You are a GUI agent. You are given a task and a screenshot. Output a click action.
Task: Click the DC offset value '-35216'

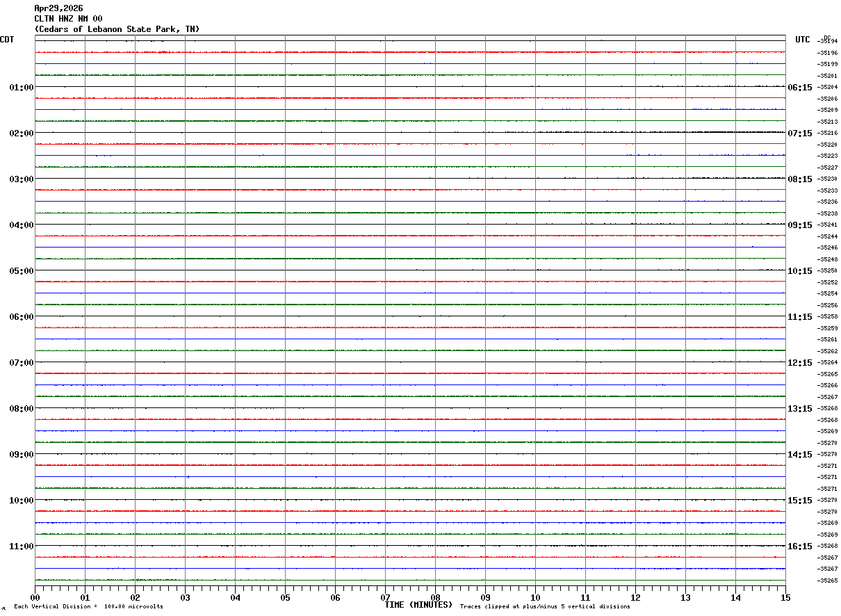pyautogui.click(x=827, y=133)
